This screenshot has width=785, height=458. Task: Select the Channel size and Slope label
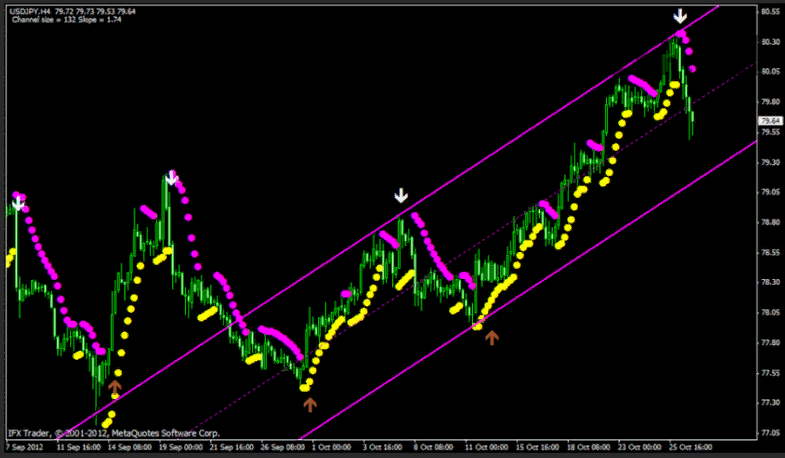click(57, 20)
